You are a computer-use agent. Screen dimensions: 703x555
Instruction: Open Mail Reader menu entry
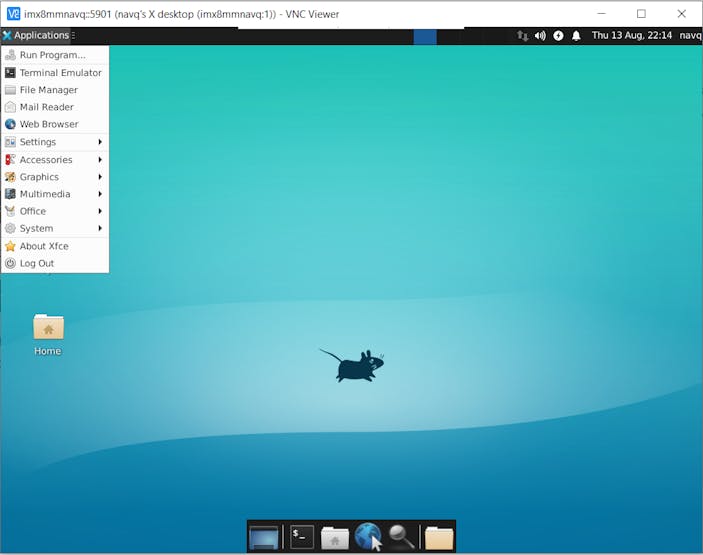point(55,107)
